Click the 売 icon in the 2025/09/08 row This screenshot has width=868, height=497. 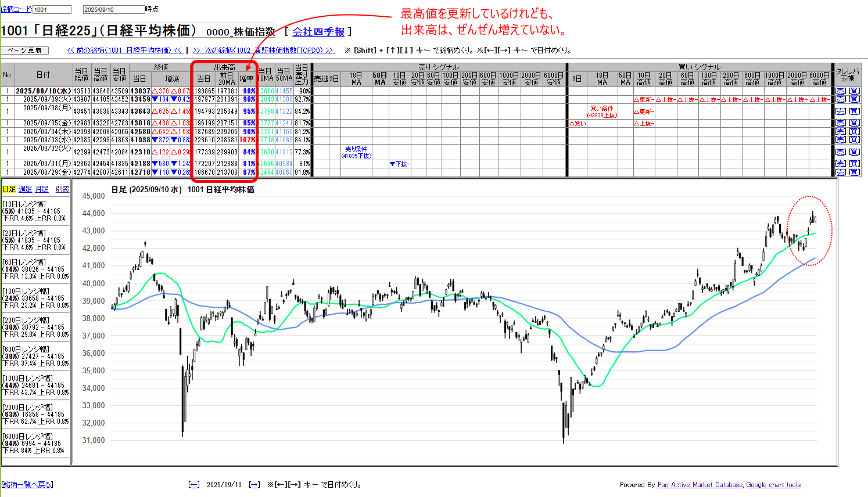(x=840, y=111)
